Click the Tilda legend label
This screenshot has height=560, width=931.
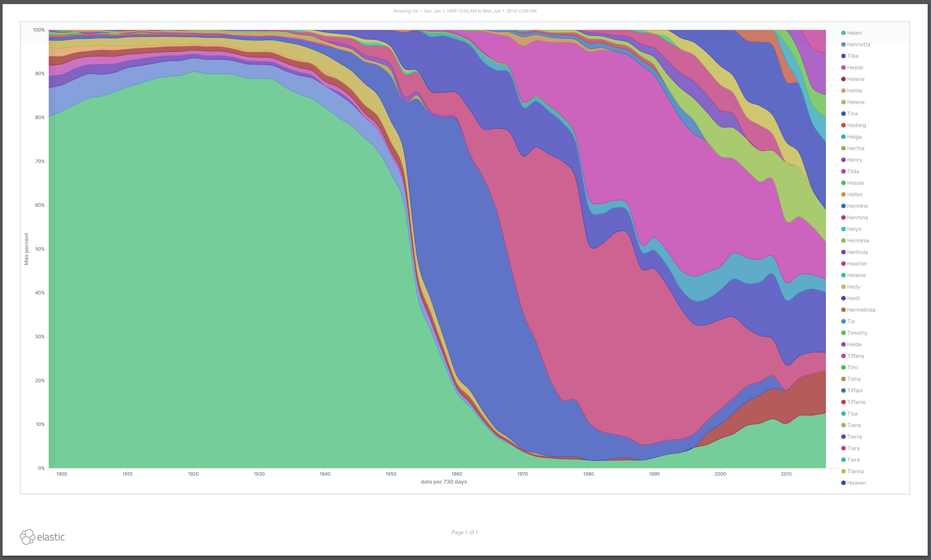tap(853, 171)
